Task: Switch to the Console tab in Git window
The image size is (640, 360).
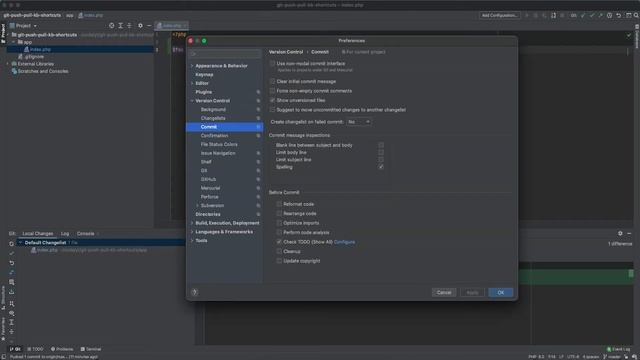Action: click(x=86, y=233)
